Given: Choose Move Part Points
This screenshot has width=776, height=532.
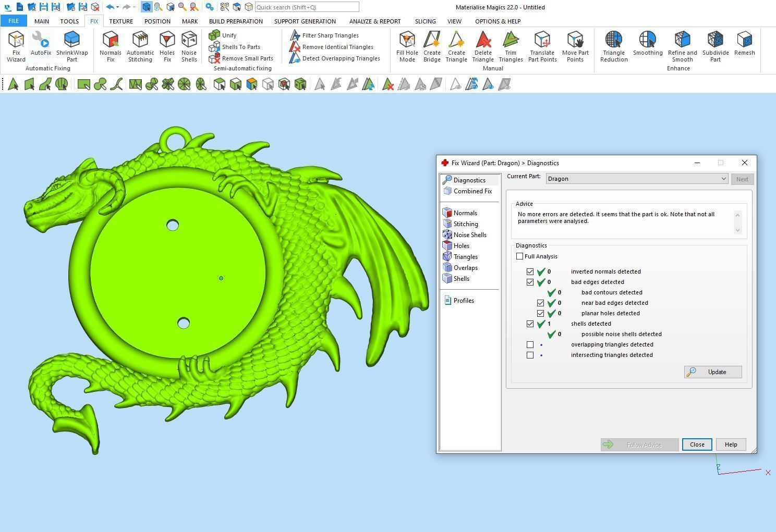Looking at the screenshot, I should 575,46.
